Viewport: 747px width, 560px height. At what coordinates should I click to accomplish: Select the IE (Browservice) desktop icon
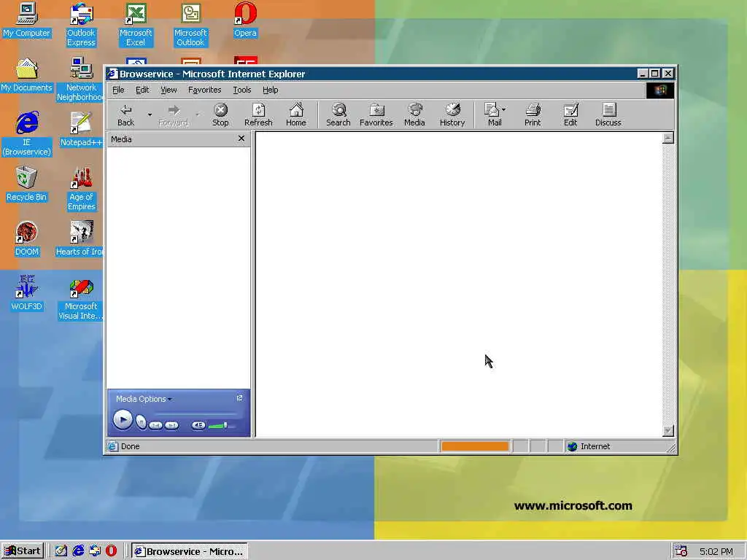click(x=27, y=134)
